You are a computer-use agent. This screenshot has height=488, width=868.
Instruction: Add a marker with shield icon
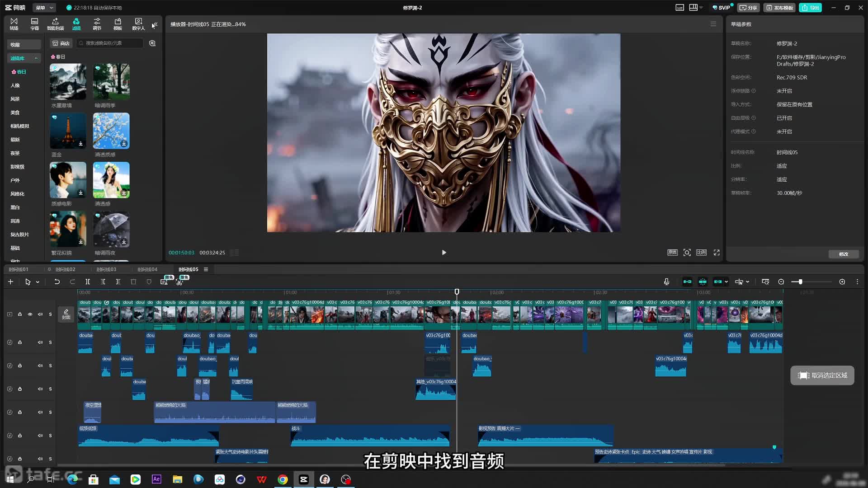pyautogui.click(x=149, y=282)
